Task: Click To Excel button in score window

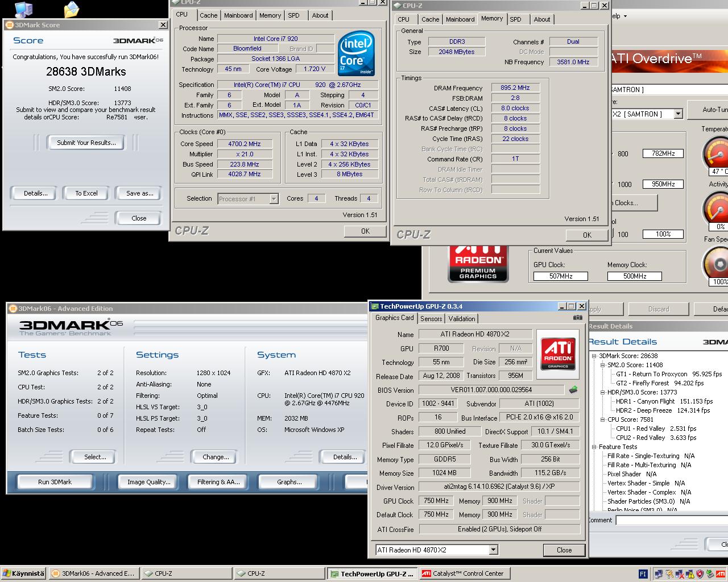Action: 86,193
